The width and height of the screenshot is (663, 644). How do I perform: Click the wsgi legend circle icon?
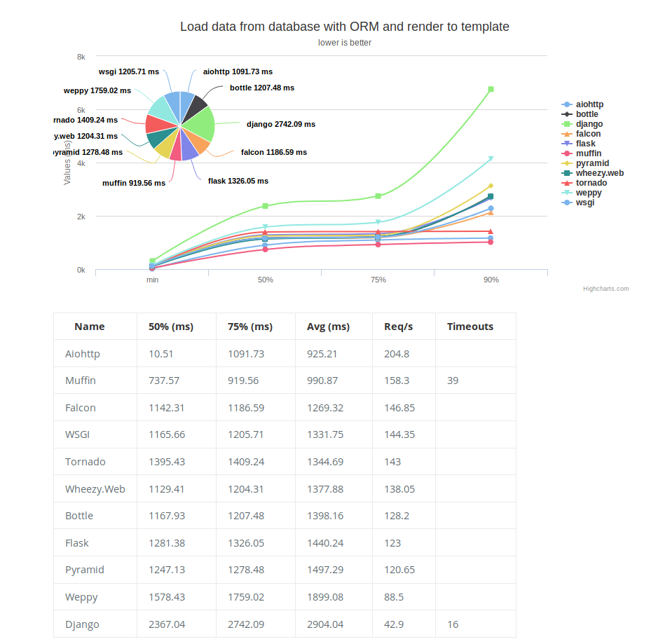pos(566,203)
